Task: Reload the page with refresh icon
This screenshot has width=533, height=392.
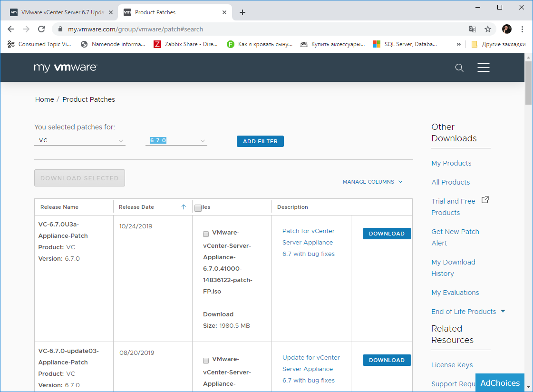Action: click(x=41, y=29)
